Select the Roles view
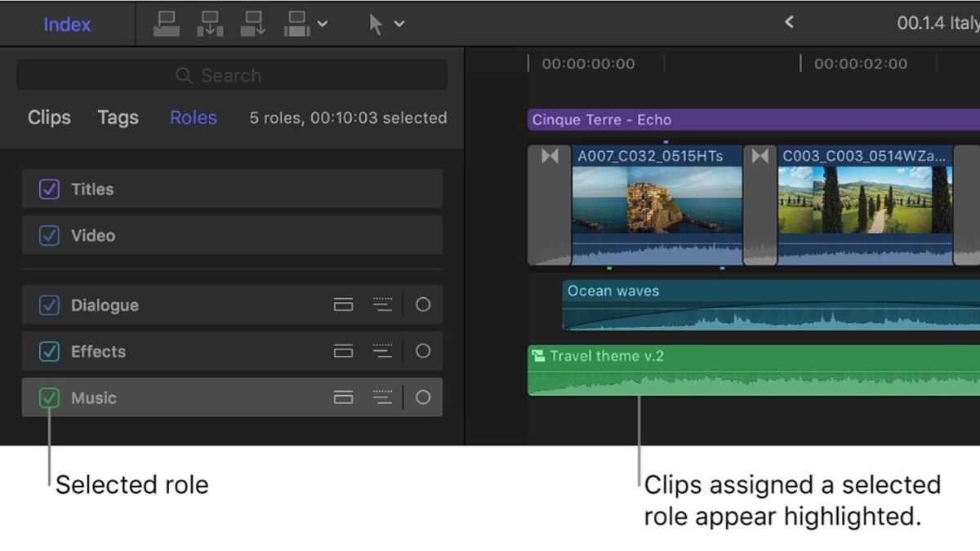 coord(192,118)
